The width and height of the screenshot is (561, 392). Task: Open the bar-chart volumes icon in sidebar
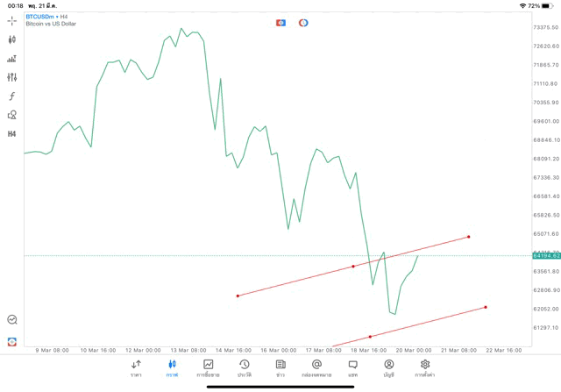[12, 59]
